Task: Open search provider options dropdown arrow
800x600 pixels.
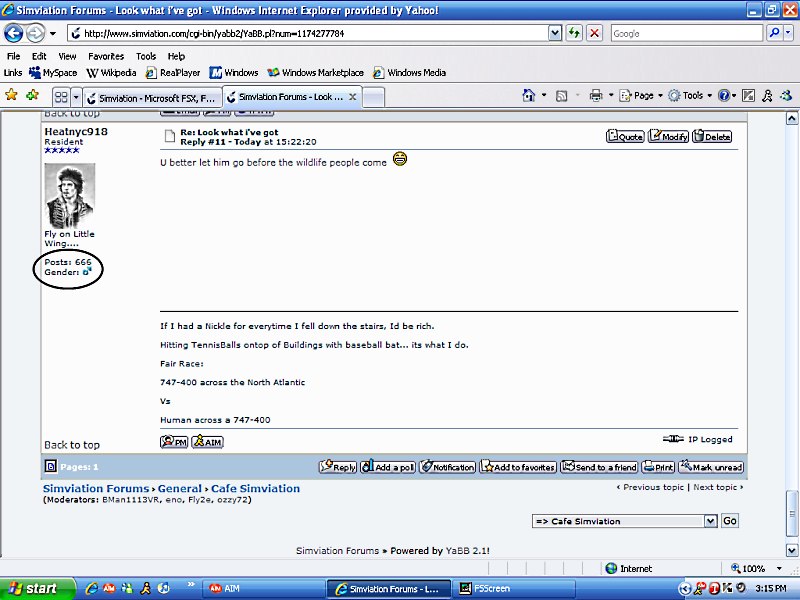Action: (788, 34)
